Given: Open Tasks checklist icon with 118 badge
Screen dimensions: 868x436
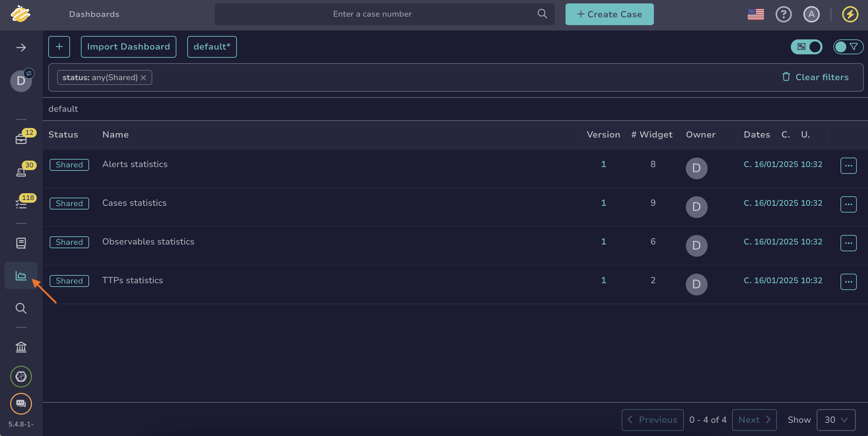Looking at the screenshot, I should click(21, 204).
